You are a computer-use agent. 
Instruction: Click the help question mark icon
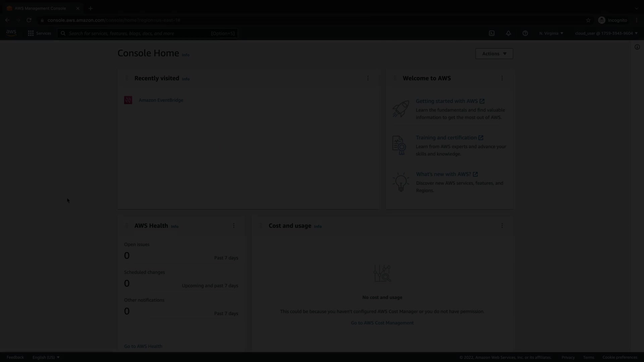click(525, 33)
